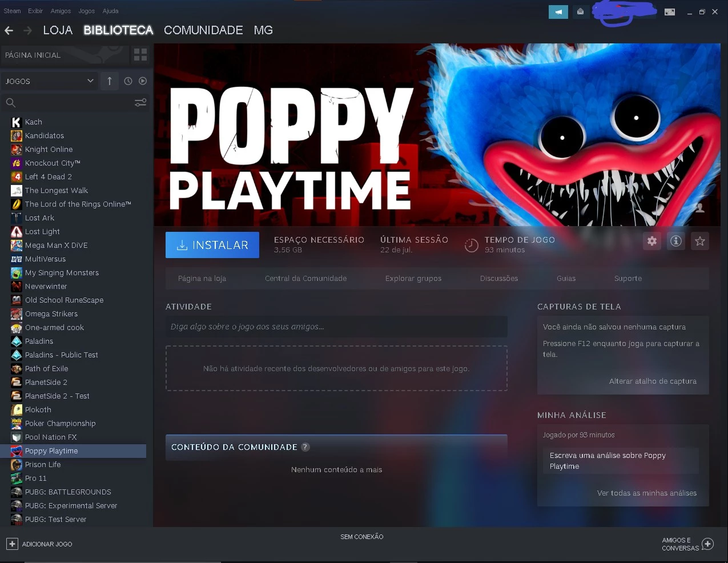This screenshot has width=728, height=563.
Task: Click the Knockout City icon
Action: pyautogui.click(x=17, y=163)
